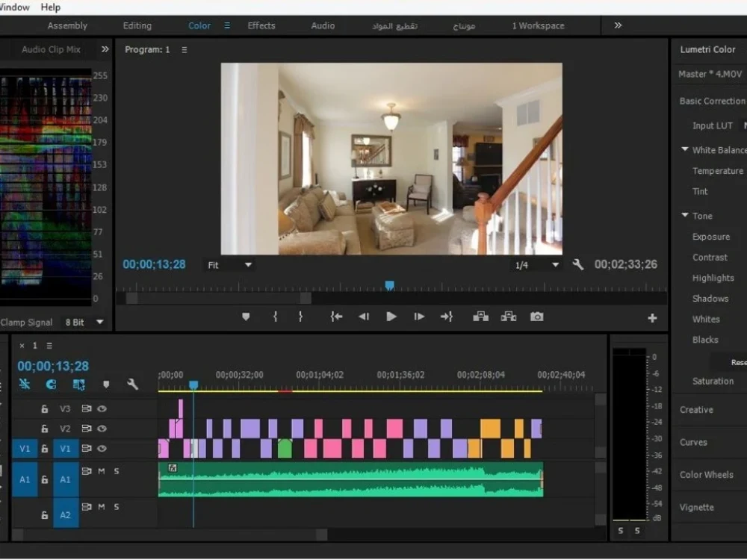Click the Mark In button
Image resolution: width=747 pixels, height=560 pixels.
click(276, 317)
